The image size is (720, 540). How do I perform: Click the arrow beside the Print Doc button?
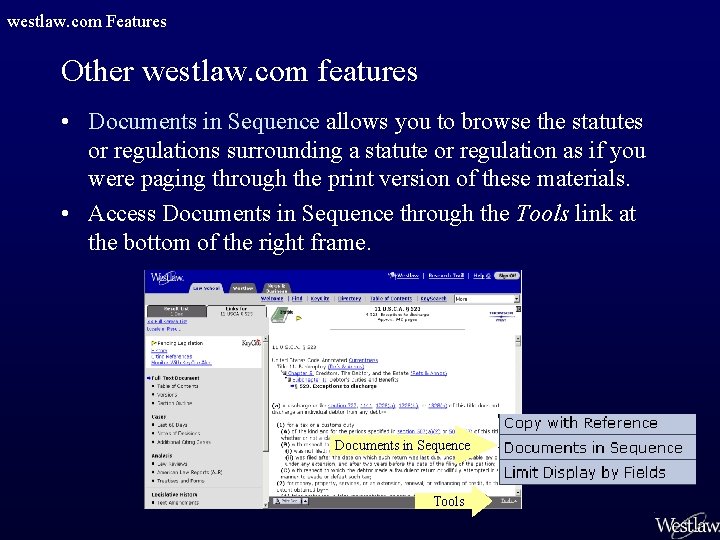[304, 501]
